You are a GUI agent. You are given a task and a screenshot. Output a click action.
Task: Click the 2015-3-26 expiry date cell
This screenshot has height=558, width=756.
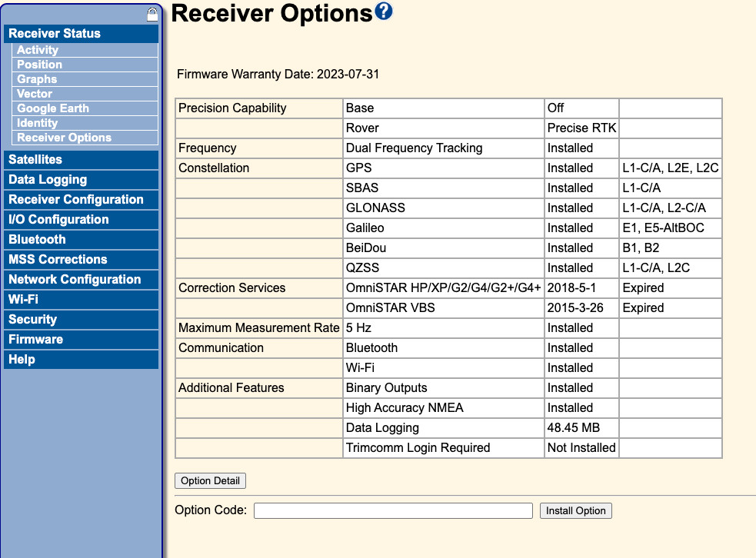coord(581,308)
